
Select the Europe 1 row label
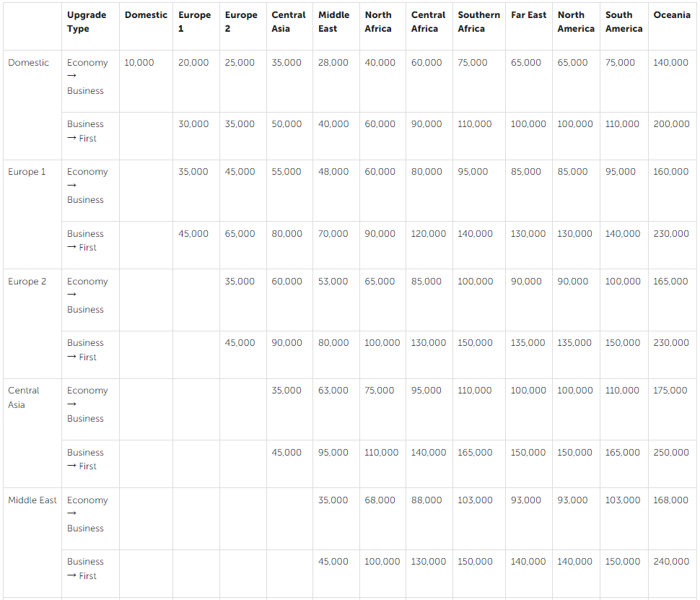(27, 172)
